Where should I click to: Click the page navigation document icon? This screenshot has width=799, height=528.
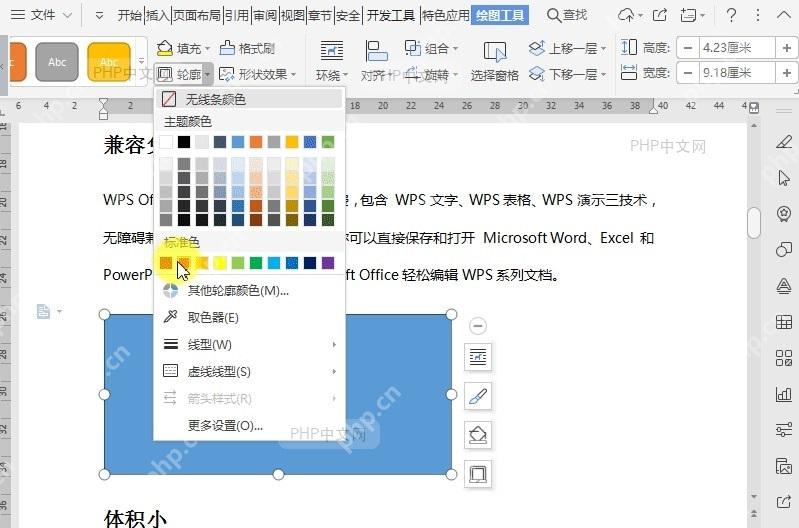(x=43, y=311)
